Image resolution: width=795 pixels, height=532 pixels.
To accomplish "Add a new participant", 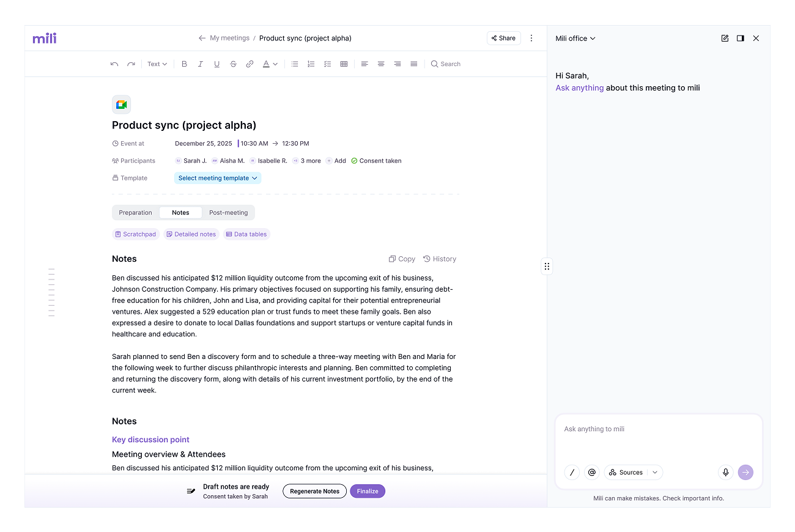I will pyautogui.click(x=336, y=161).
